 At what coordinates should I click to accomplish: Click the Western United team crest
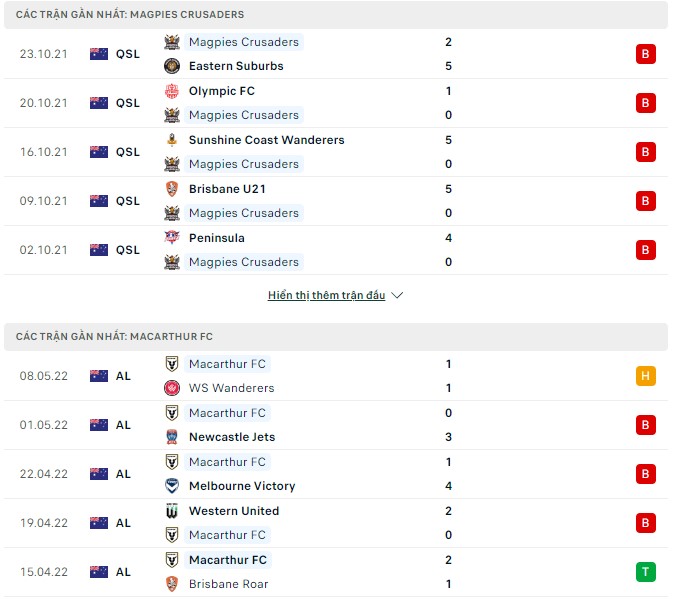tap(172, 511)
